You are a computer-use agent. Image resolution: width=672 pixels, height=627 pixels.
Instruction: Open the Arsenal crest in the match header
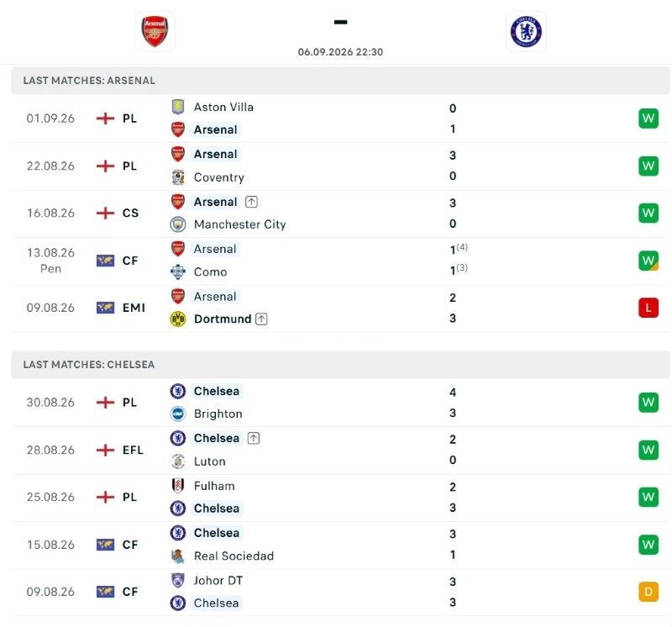click(155, 32)
